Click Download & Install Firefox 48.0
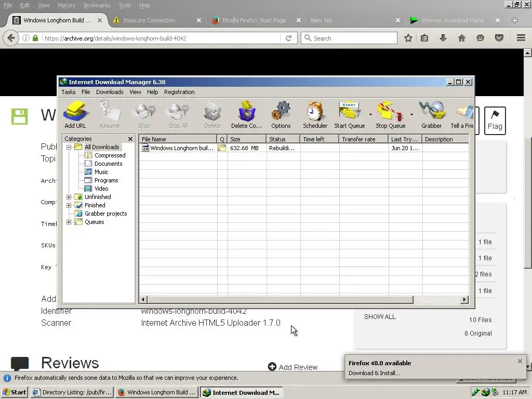The height and width of the screenshot is (399, 532). pyautogui.click(x=374, y=373)
